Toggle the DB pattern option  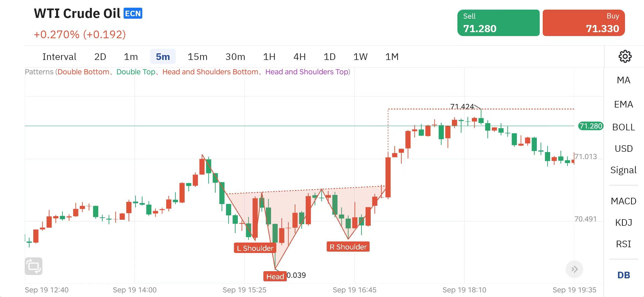pyautogui.click(x=623, y=275)
